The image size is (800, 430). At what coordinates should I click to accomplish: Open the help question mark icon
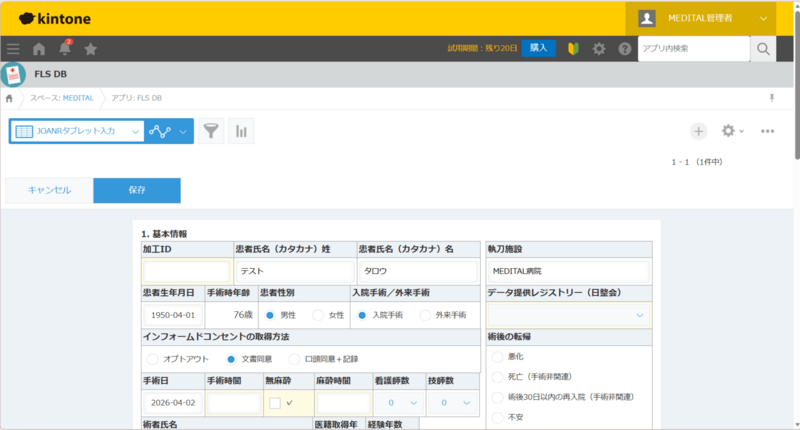(624, 48)
